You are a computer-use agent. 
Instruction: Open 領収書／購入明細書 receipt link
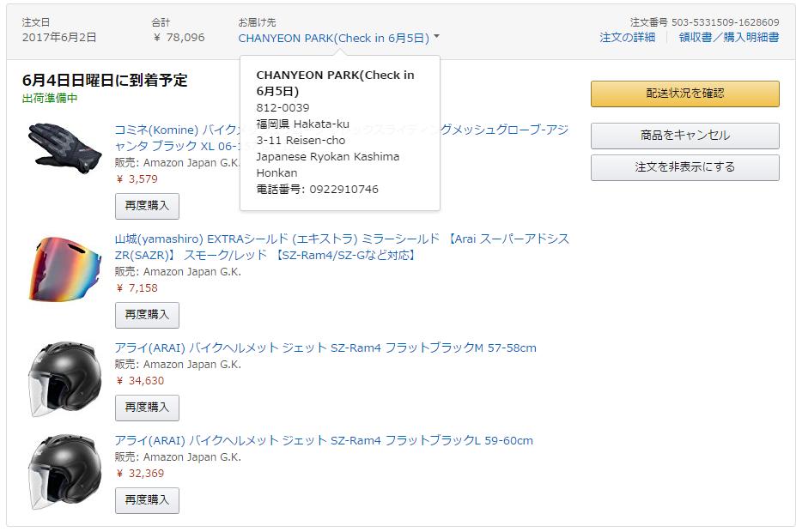point(728,37)
